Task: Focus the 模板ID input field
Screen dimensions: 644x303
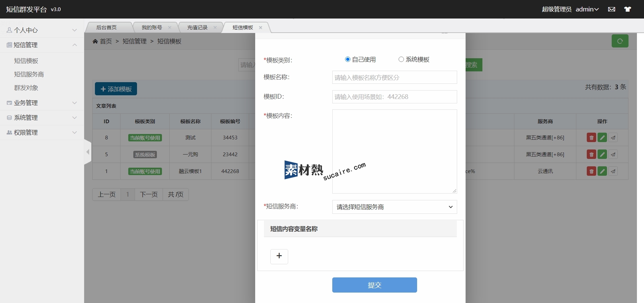Action: click(395, 97)
